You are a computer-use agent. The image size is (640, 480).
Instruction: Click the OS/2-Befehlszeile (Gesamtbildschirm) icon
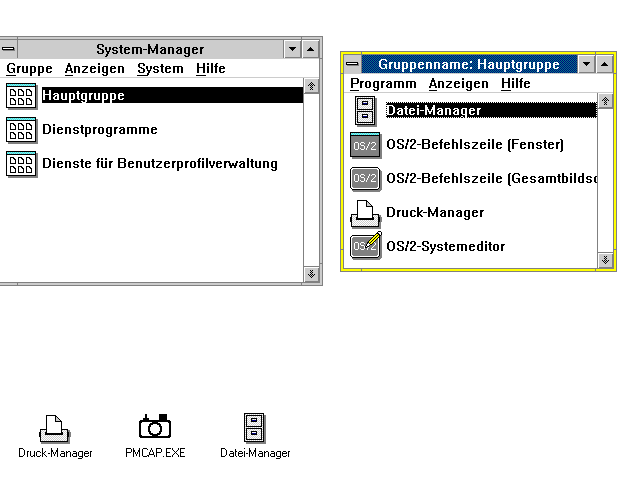[x=365, y=179]
